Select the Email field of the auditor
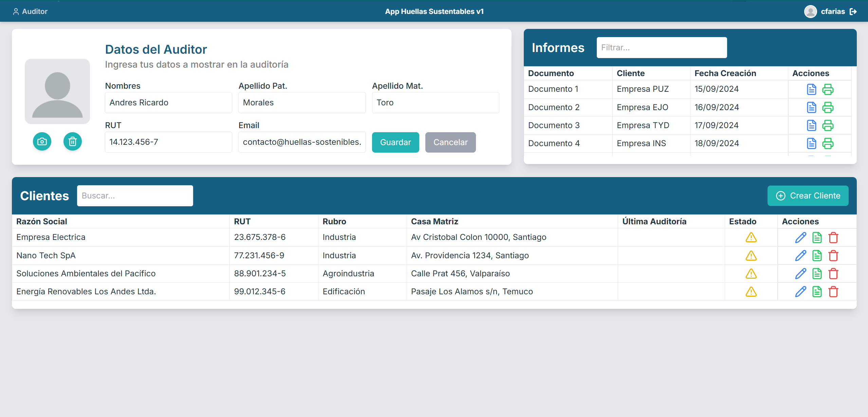The width and height of the screenshot is (868, 417). [x=301, y=142]
